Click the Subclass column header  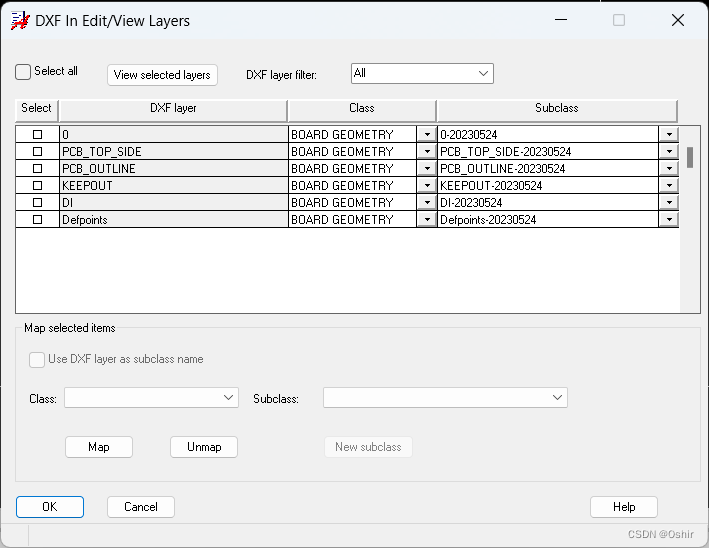(x=556, y=109)
